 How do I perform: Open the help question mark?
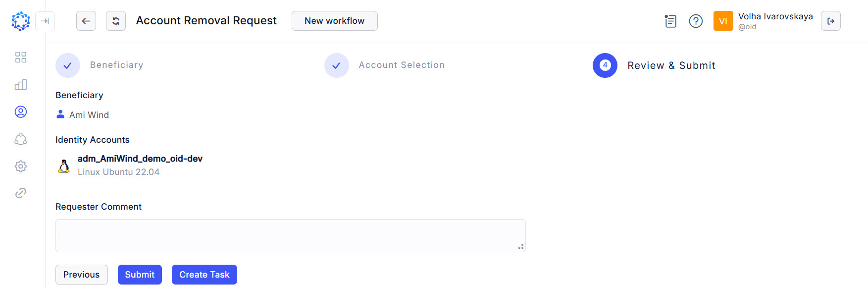click(695, 21)
